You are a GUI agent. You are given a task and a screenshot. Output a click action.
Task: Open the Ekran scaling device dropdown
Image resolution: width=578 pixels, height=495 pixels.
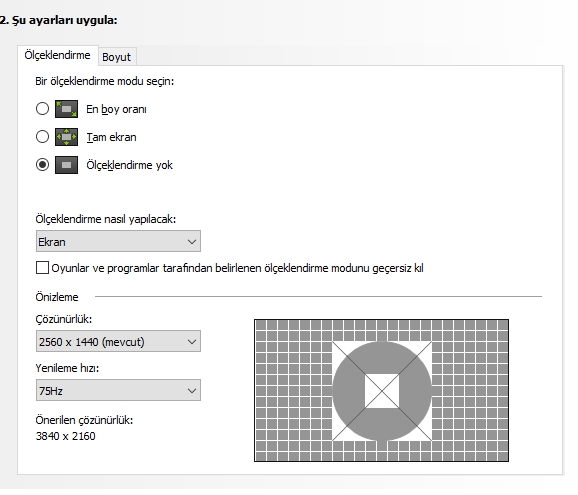(x=118, y=242)
